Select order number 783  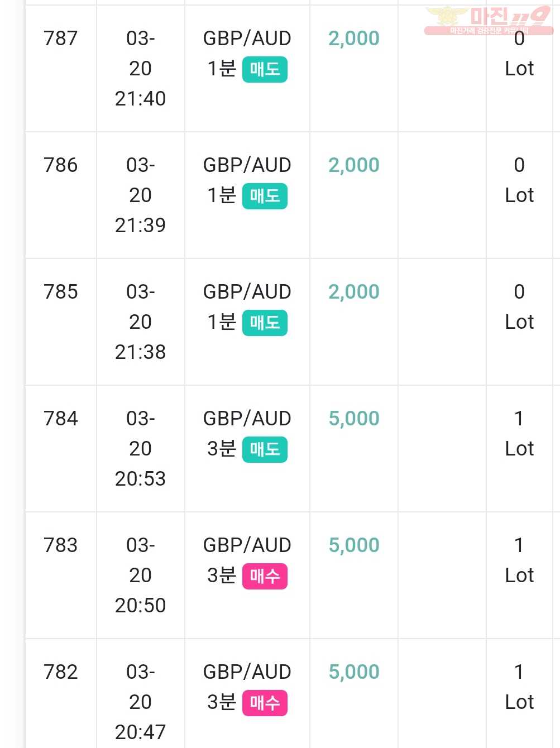[61, 545]
